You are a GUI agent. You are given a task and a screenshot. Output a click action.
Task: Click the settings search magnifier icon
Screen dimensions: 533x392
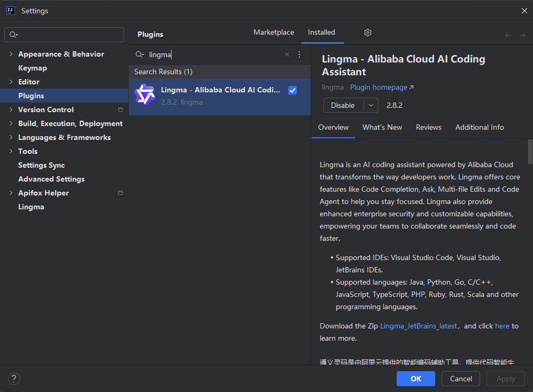coord(13,35)
